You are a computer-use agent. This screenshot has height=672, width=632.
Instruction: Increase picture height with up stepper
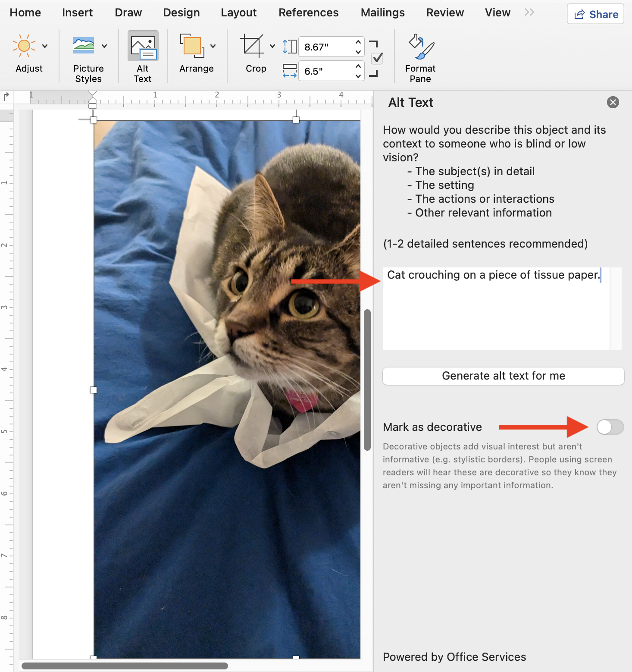click(x=358, y=42)
